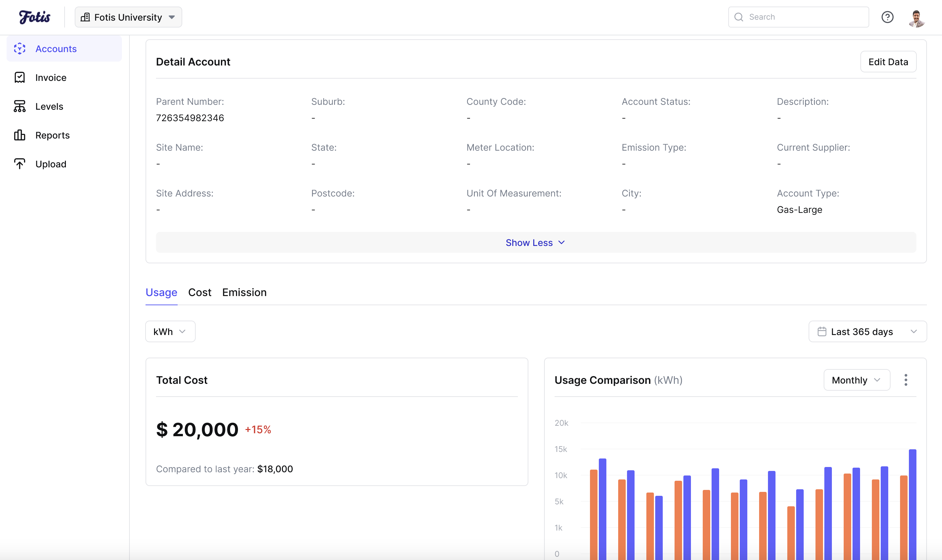
Task: Open the Levels hierarchy icon
Action: click(x=20, y=106)
